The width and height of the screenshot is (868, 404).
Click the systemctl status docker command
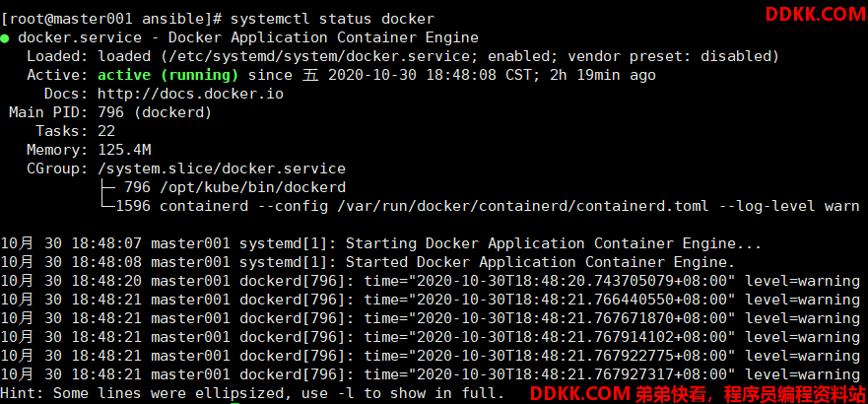[332, 19]
